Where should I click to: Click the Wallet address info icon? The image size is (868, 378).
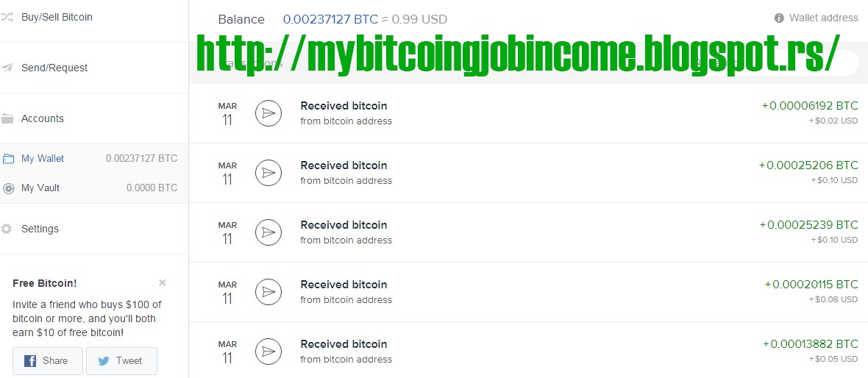(779, 18)
